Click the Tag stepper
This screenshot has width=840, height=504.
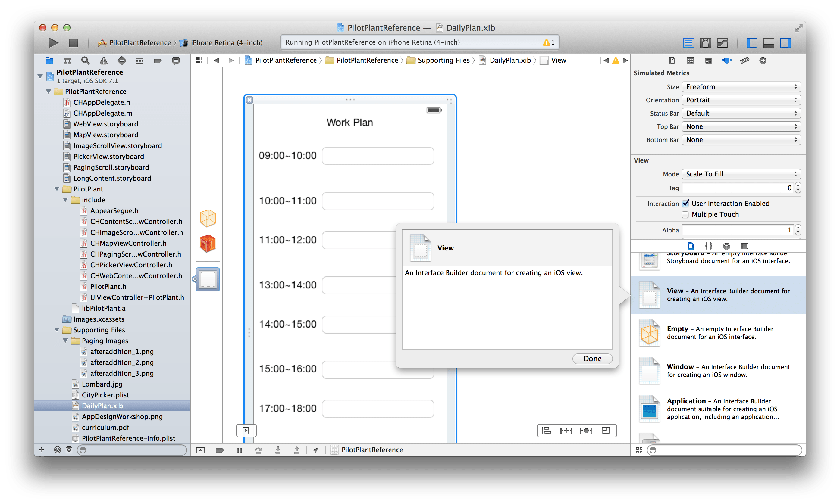pos(798,188)
